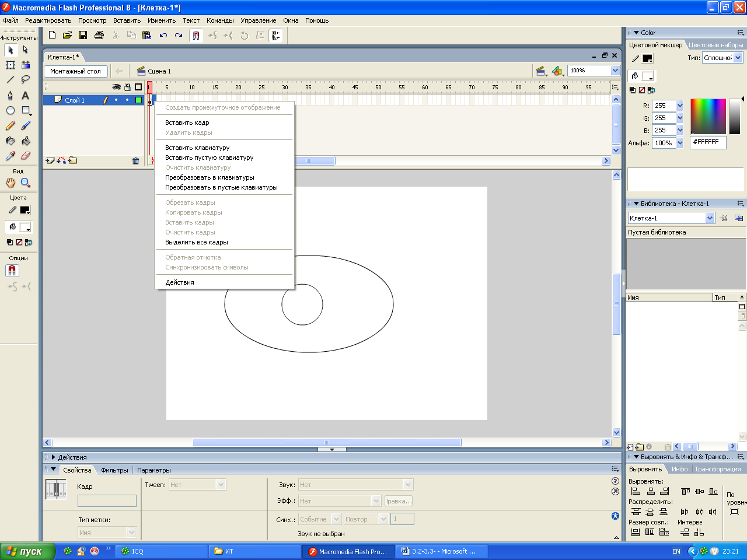747x560 pixels.
Task: Select the Pen tool
Action: pos(11,95)
